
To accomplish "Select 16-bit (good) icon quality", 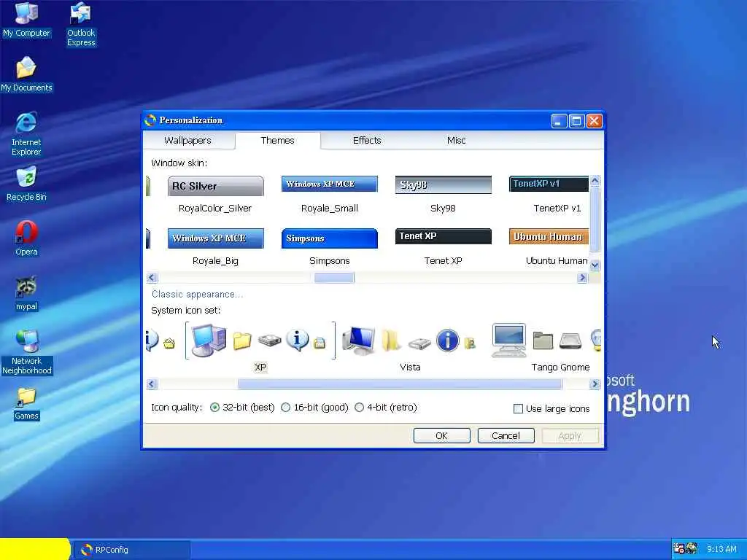I will [286, 408].
